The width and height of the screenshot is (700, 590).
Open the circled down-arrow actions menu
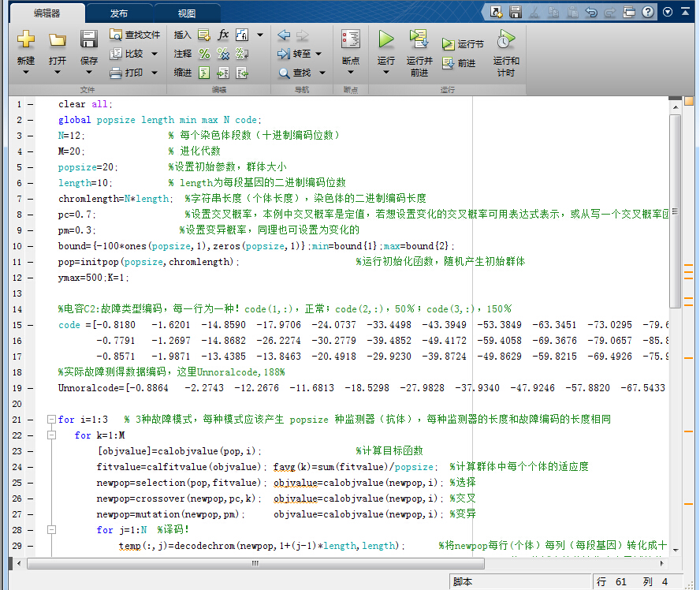point(668,12)
